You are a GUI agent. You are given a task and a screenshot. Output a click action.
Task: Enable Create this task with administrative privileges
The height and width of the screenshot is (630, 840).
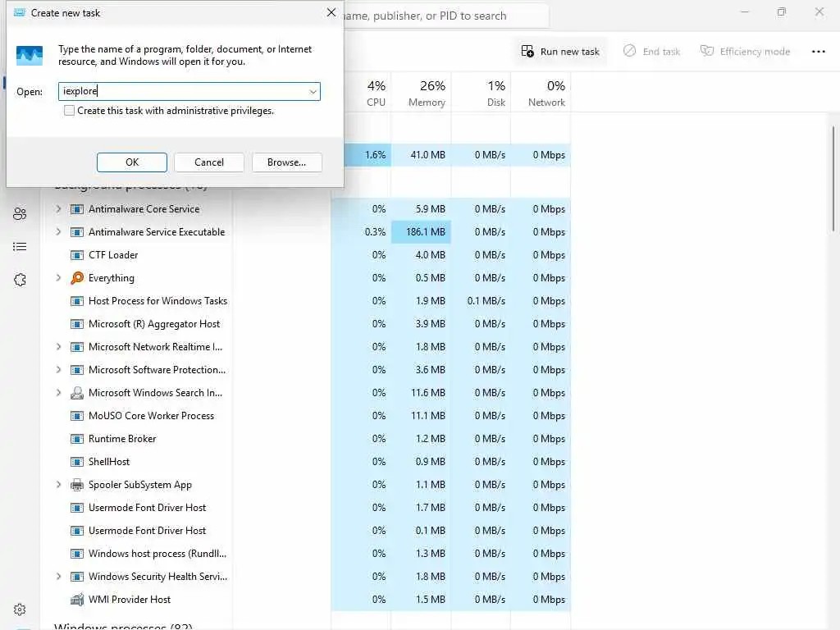[x=69, y=111]
